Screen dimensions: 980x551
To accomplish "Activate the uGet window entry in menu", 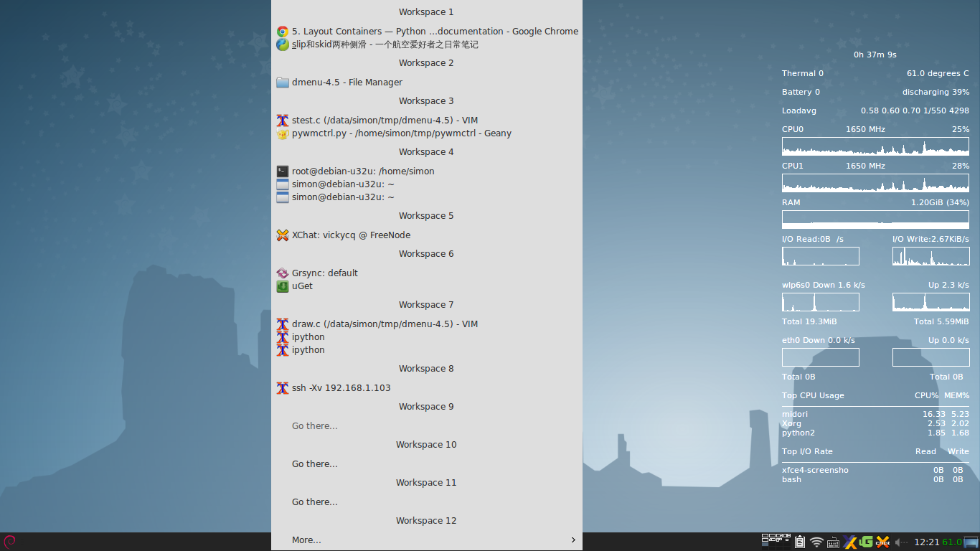I will tap(427, 286).
